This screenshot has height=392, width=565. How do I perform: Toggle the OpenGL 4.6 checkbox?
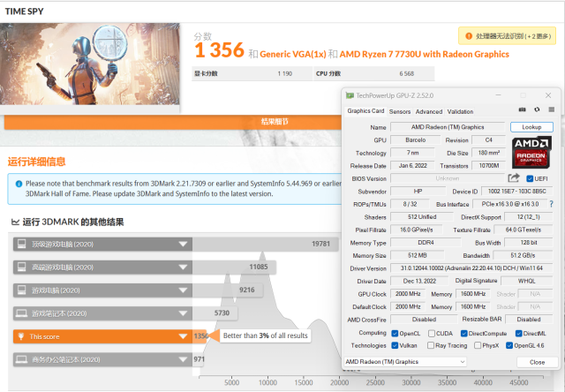click(509, 345)
